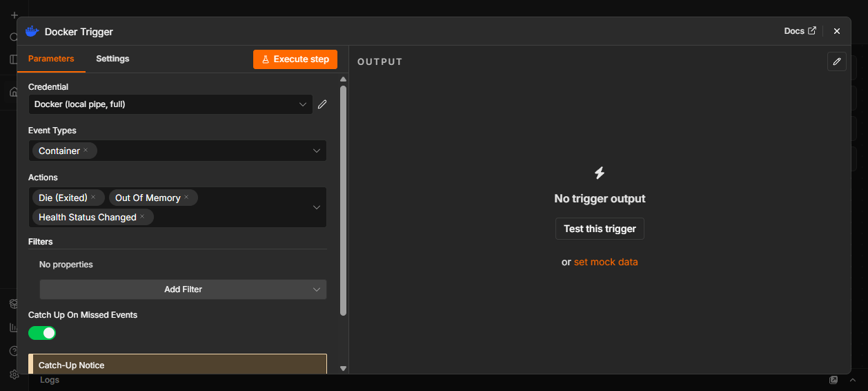868x391 pixels.
Task: Click the scrollbar up arrow in parameters
Action: pos(343,79)
